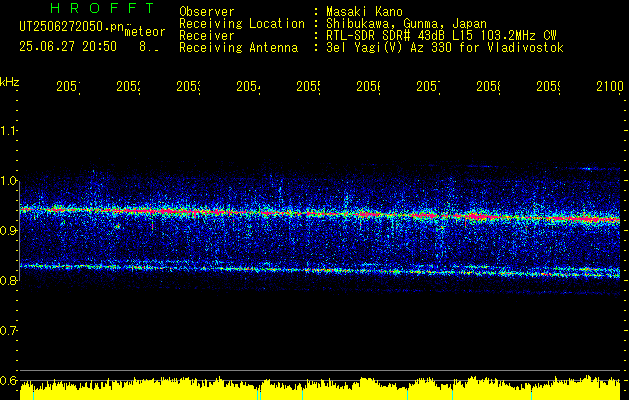629x400 pixels.
Task: Click the 'Receiving Antenna' label
Action: pyautogui.click(x=238, y=48)
